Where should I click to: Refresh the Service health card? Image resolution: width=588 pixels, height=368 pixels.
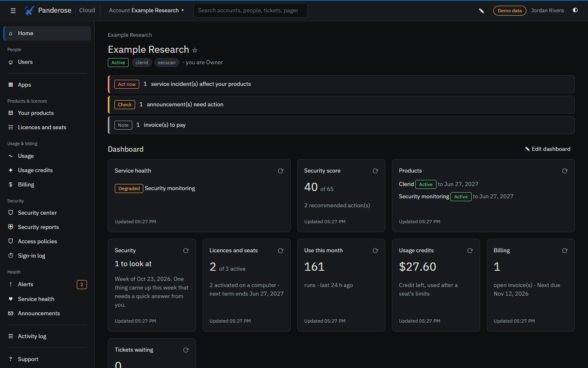[281, 171]
